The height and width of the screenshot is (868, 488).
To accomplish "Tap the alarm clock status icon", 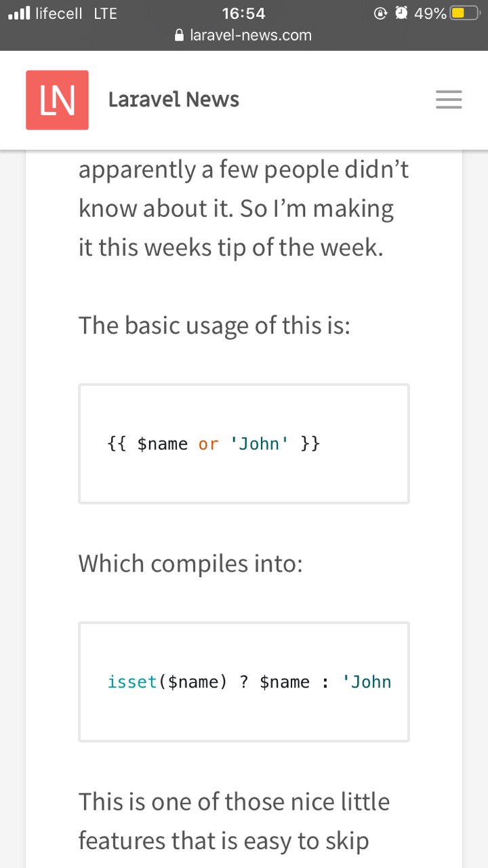I will (402, 13).
